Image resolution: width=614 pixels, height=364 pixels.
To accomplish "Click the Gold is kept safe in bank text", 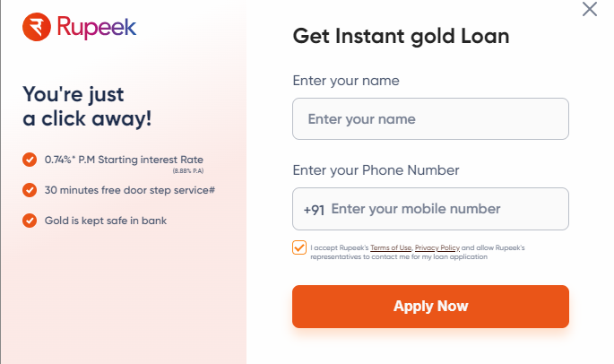I will (x=106, y=221).
